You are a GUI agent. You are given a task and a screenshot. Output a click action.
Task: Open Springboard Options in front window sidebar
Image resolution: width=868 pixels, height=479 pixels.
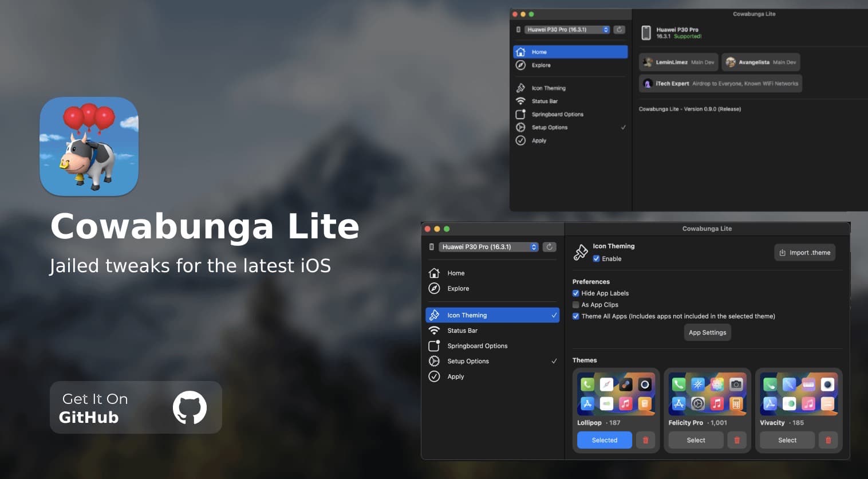pyautogui.click(x=492, y=346)
